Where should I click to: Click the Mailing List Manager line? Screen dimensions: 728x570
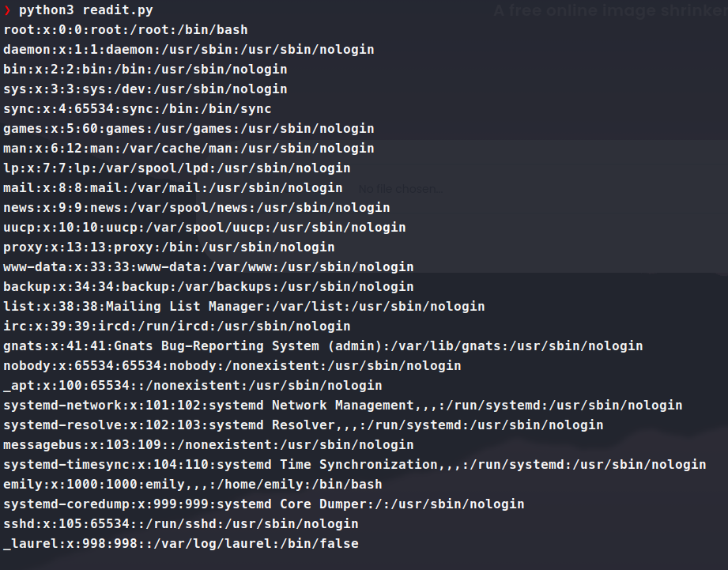click(243, 307)
